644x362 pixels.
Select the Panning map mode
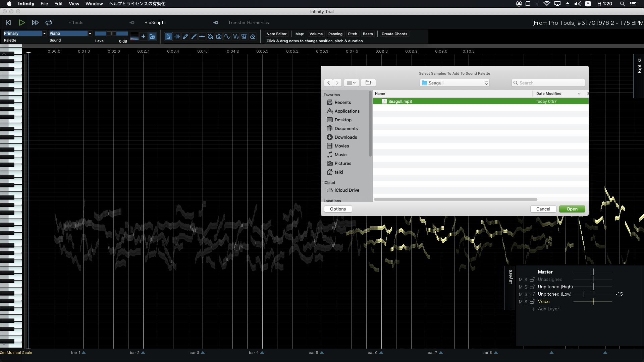click(335, 34)
